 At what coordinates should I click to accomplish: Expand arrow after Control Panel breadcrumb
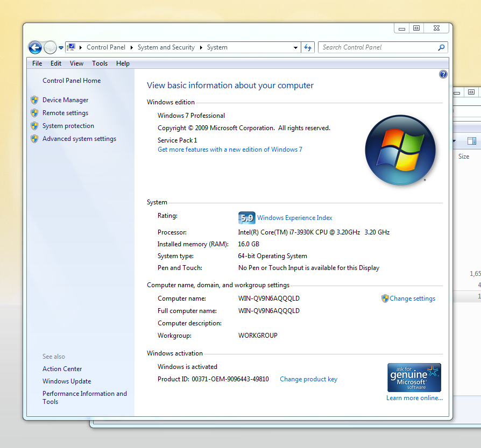point(132,47)
